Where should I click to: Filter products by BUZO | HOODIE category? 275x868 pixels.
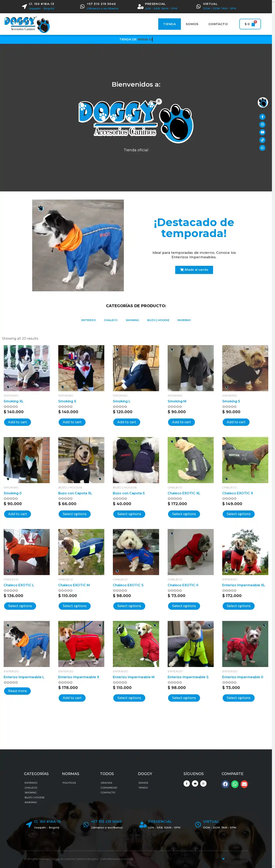pyautogui.click(x=158, y=320)
